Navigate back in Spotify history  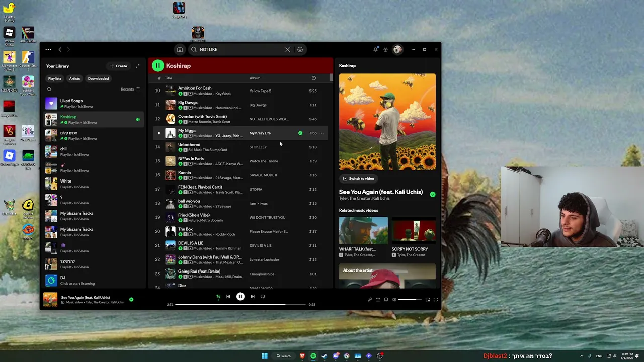click(x=60, y=49)
